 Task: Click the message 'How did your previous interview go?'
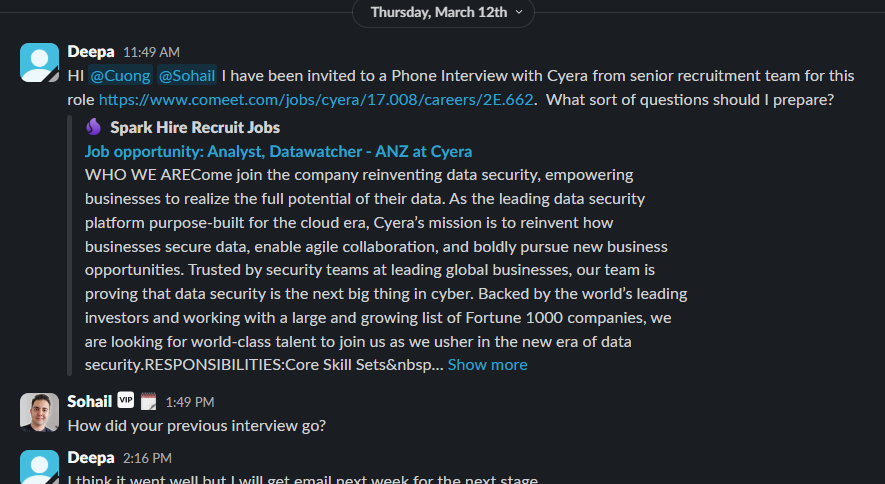[x=196, y=425]
